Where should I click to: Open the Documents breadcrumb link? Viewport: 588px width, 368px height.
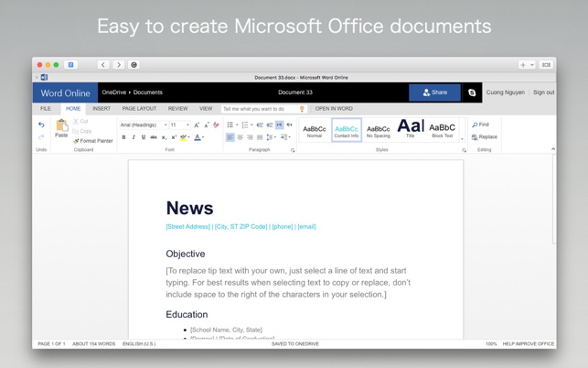148,92
